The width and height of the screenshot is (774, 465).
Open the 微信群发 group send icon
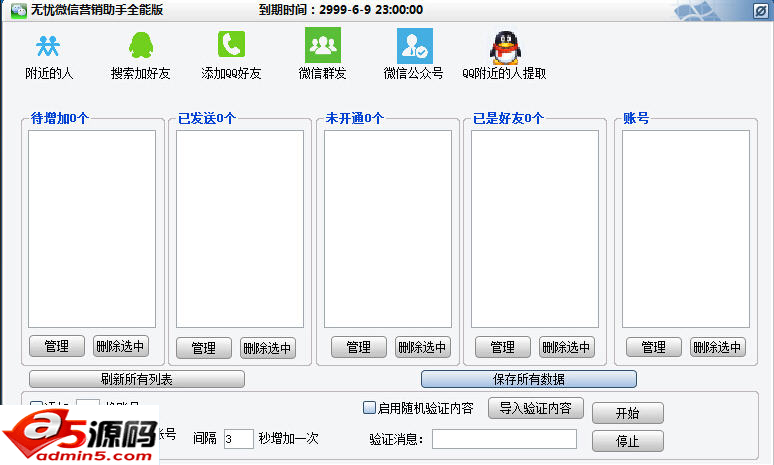(323, 45)
